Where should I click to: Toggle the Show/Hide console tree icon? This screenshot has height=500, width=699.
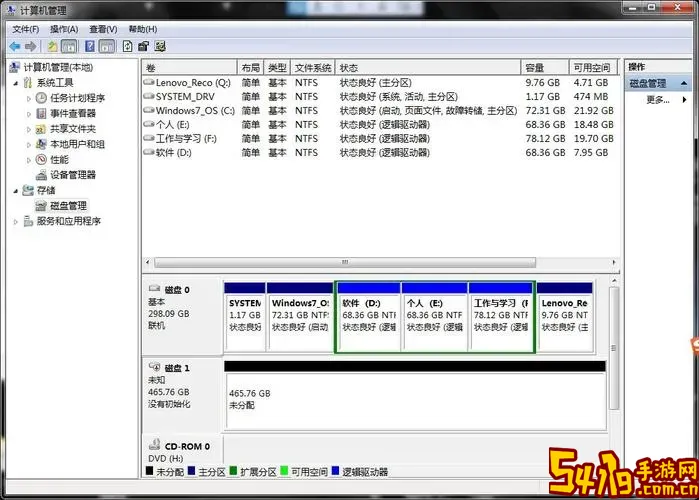[x=69, y=46]
